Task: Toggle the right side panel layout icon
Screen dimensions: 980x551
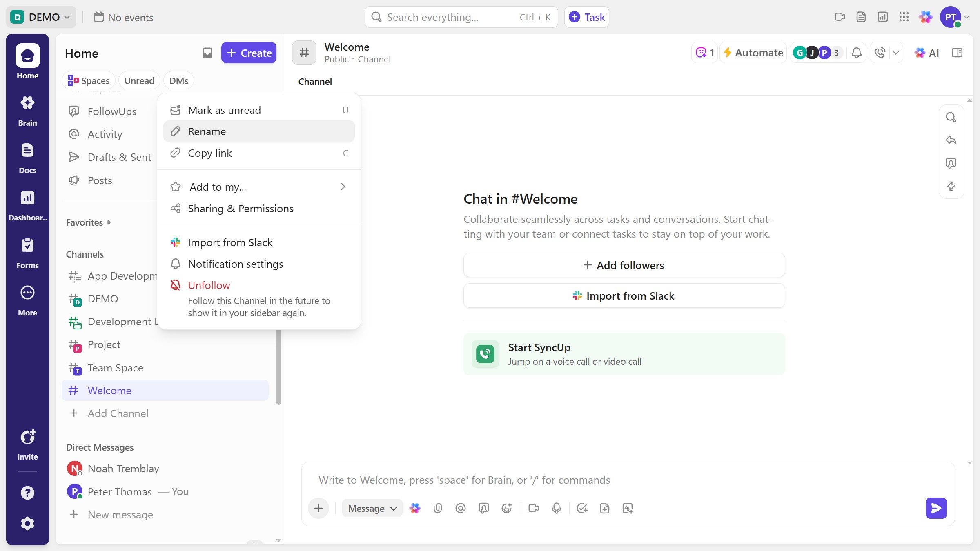Action: [957, 53]
